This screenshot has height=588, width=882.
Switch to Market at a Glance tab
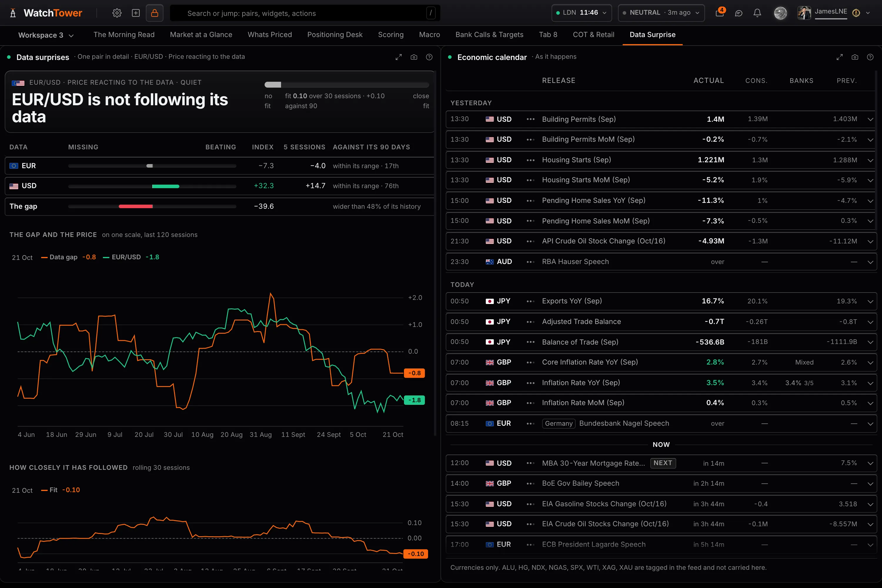click(201, 35)
